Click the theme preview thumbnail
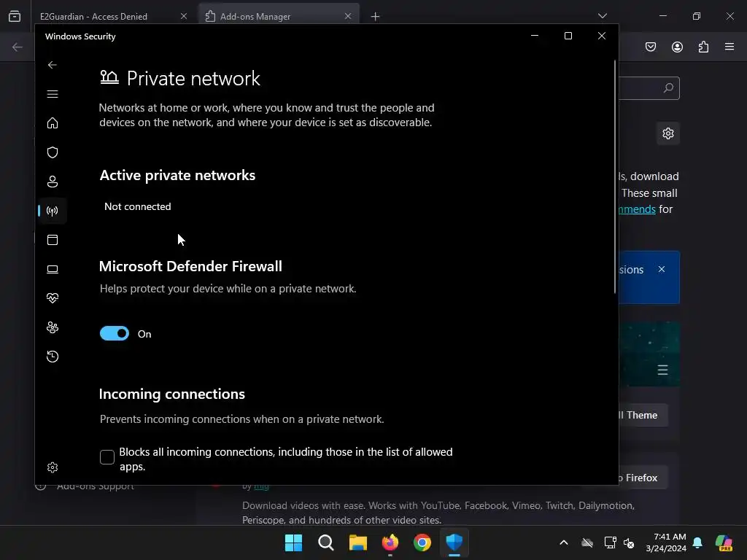The image size is (747, 560). [649, 354]
